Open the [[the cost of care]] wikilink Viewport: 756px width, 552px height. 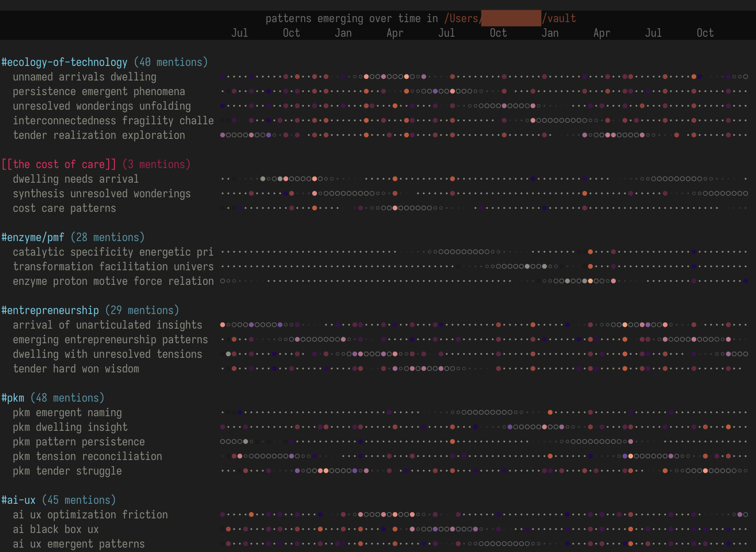click(x=59, y=165)
